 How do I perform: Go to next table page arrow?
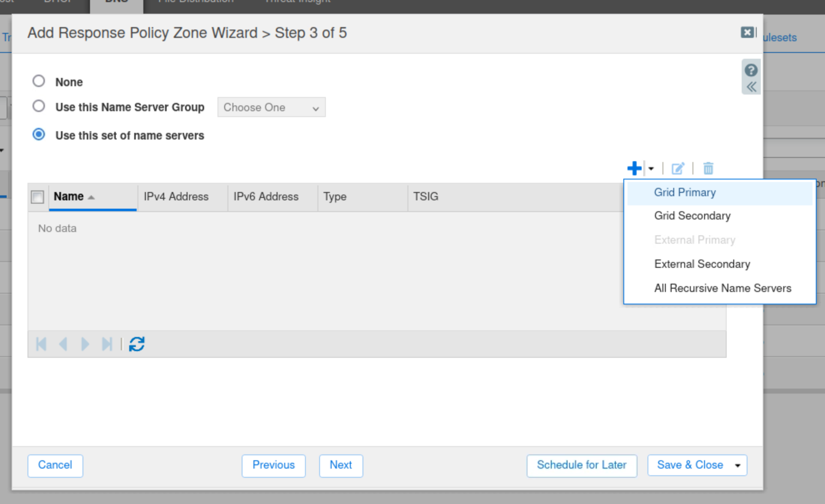pos(85,344)
